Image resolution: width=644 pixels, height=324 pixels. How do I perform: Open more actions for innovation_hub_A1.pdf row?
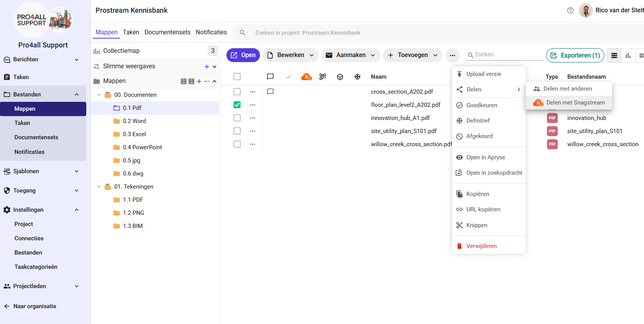253,118
